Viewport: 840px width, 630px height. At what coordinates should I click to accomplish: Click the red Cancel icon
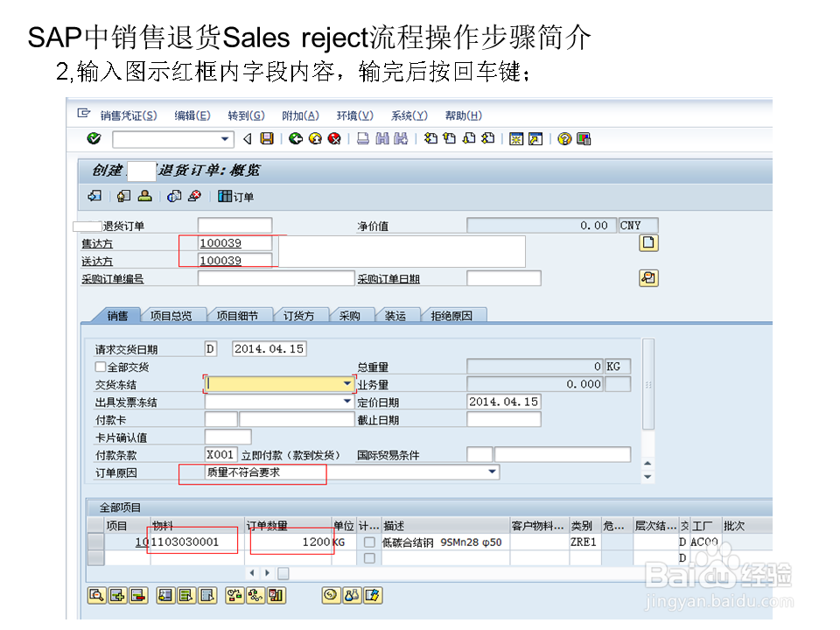click(334, 139)
